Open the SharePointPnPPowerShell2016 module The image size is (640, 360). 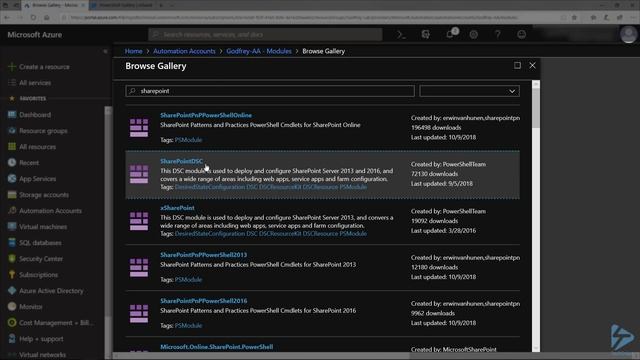point(203,301)
